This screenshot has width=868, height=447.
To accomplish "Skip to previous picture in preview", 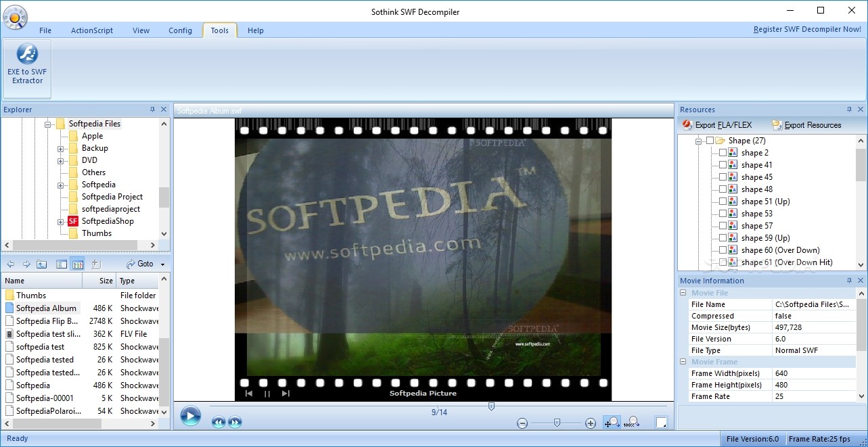I will [249, 394].
